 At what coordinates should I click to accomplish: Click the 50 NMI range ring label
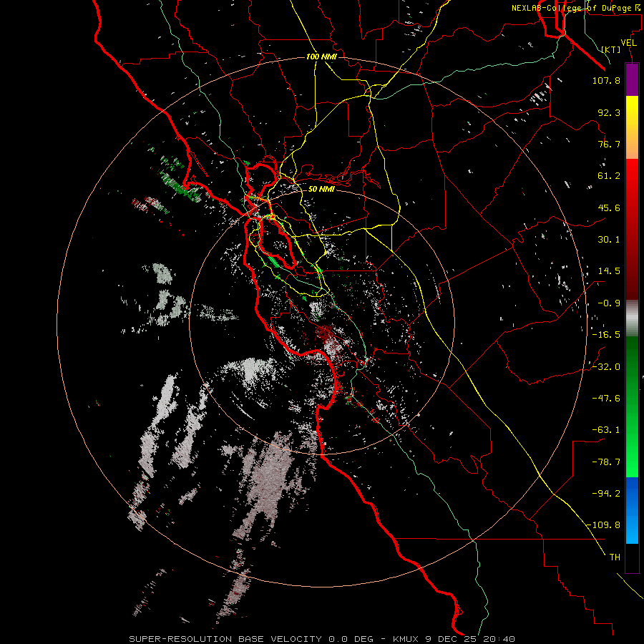point(321,189)
